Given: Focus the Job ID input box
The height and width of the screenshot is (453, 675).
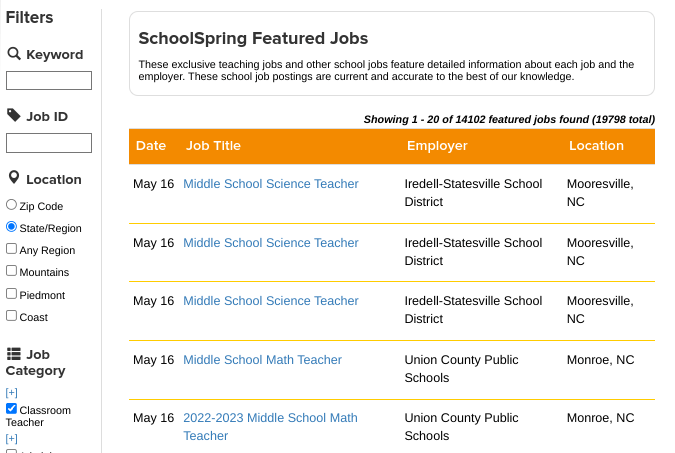Looking at the screenshot, I should pos(49,143).
